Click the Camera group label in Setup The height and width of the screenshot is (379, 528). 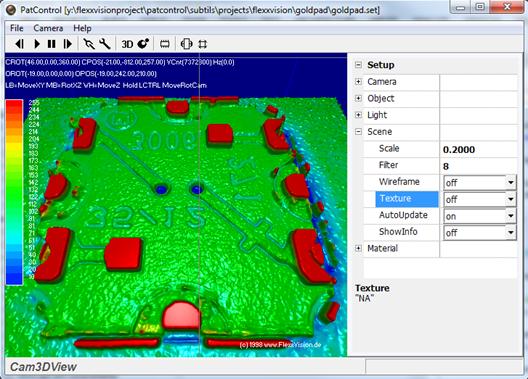(x=382, y=81)
